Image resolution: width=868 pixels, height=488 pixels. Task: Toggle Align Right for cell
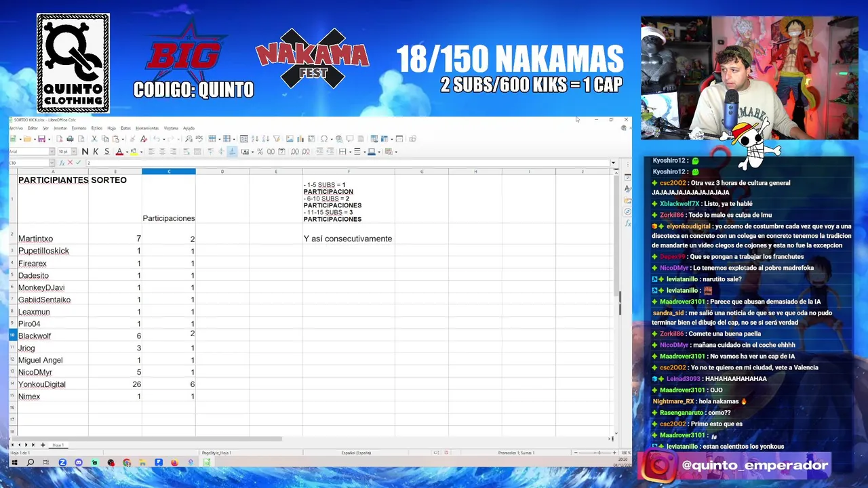tap(173, 151)
